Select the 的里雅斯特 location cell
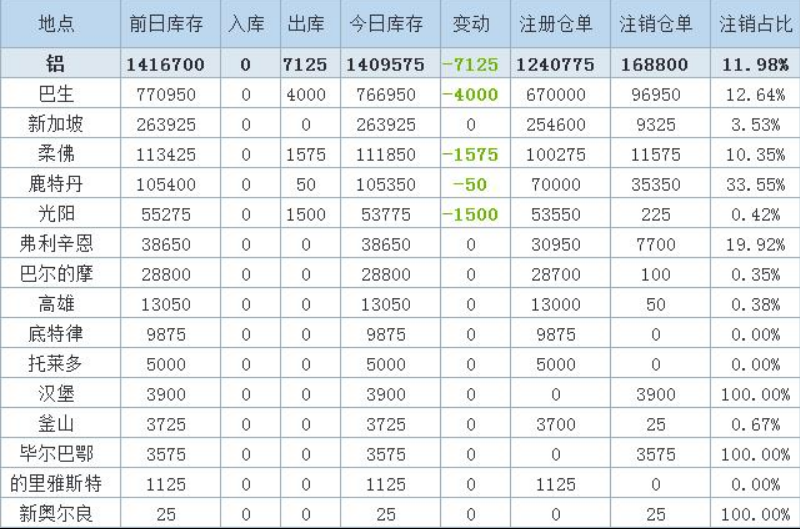Screen dimensions: 800x529 click(x=56, y=484)
